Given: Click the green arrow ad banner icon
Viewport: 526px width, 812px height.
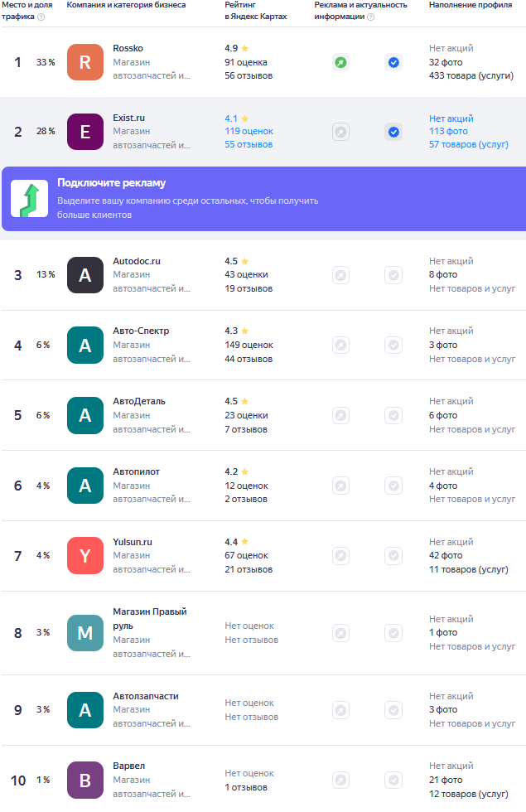Looking at the screenshot, I should pyautogui.click(x=29, y=199).
